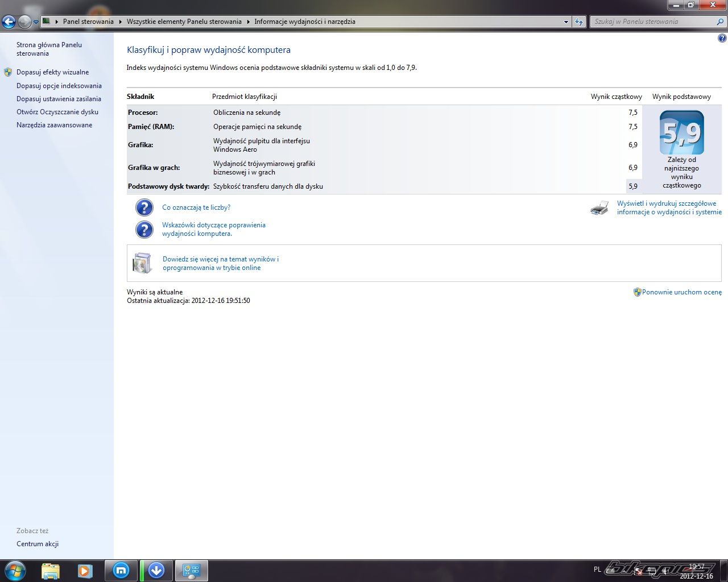Screen dimensions: 728x582
Task: Open 'Otwórz Oczyszczanie dysku' link
Action: pyautogui.click(x=57, y=112)
